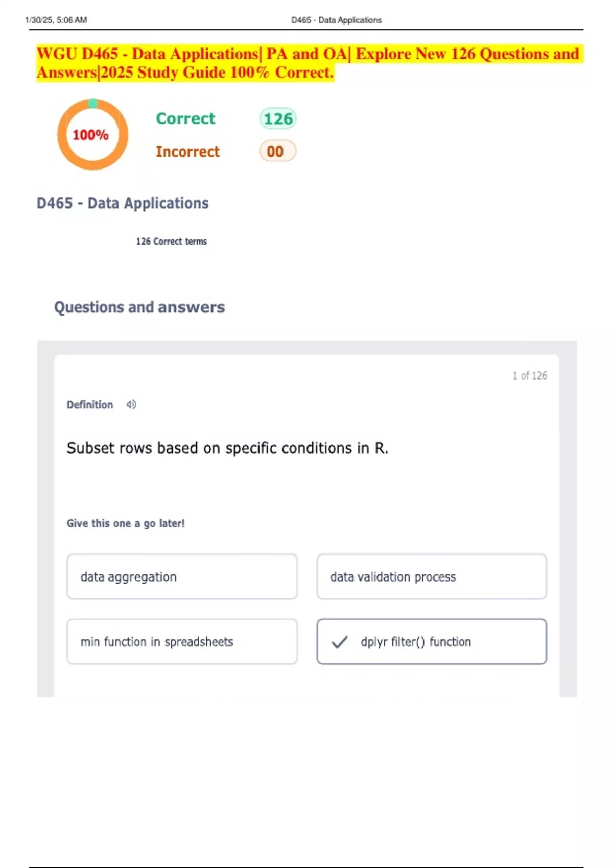
Task: Click the green 126 correct count badge
Action: coord(278,119)
